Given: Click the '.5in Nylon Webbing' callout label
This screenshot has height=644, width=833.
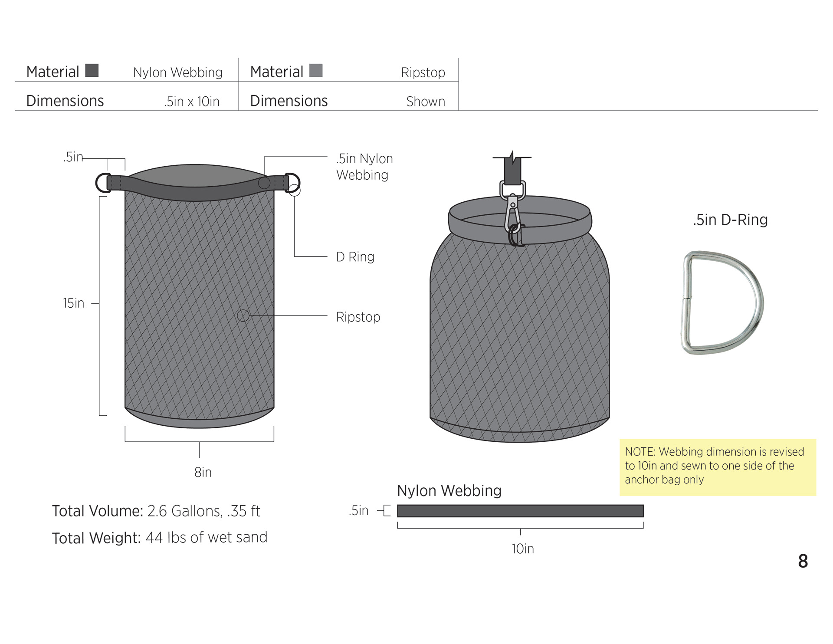Looking at the screenshot, I should point(364,167).
